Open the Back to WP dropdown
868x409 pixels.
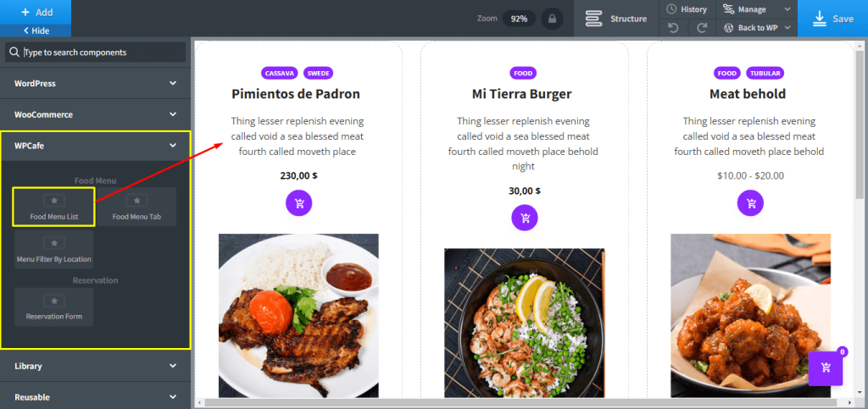coord(757,28)
